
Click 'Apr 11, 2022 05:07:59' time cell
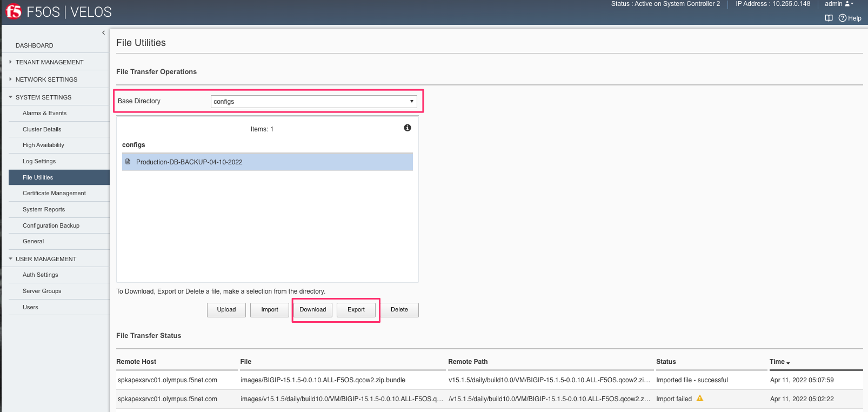click(x=802, y=380)
